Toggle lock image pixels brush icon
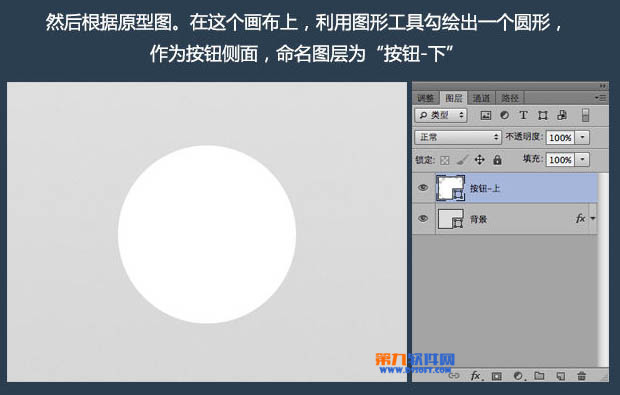This screenshot has height=395, width=620. 462,160
